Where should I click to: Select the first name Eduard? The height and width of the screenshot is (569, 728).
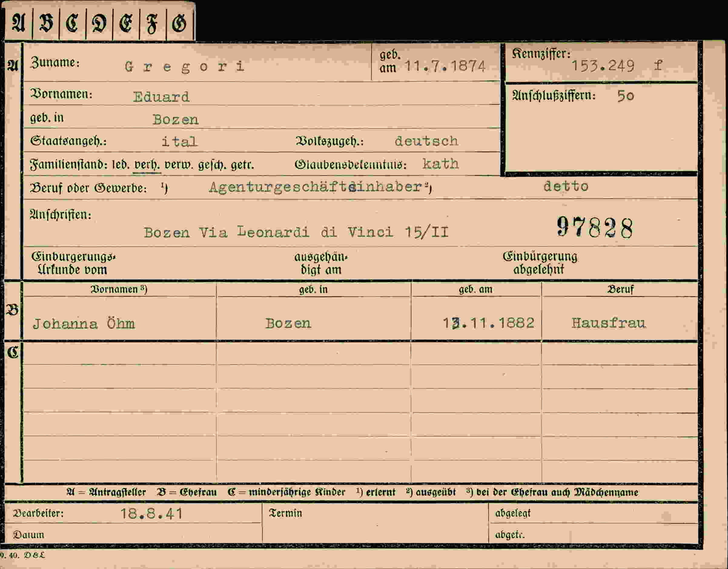pos(161,97)
